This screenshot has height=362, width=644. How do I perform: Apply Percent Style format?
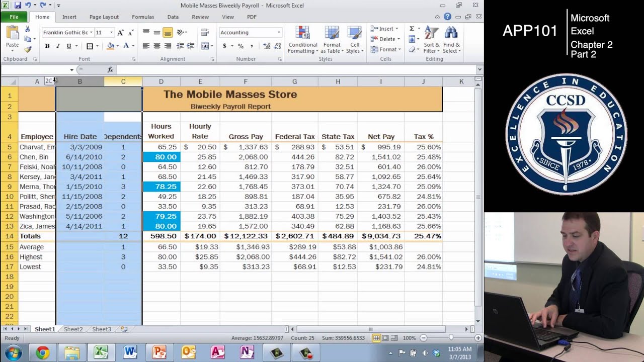click(240, 46)
